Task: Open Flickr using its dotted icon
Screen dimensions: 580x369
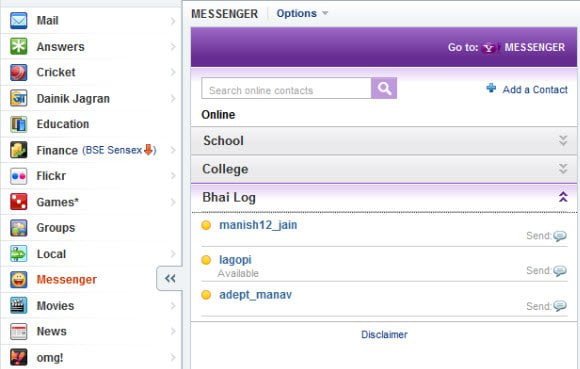Action: point(18,176)
